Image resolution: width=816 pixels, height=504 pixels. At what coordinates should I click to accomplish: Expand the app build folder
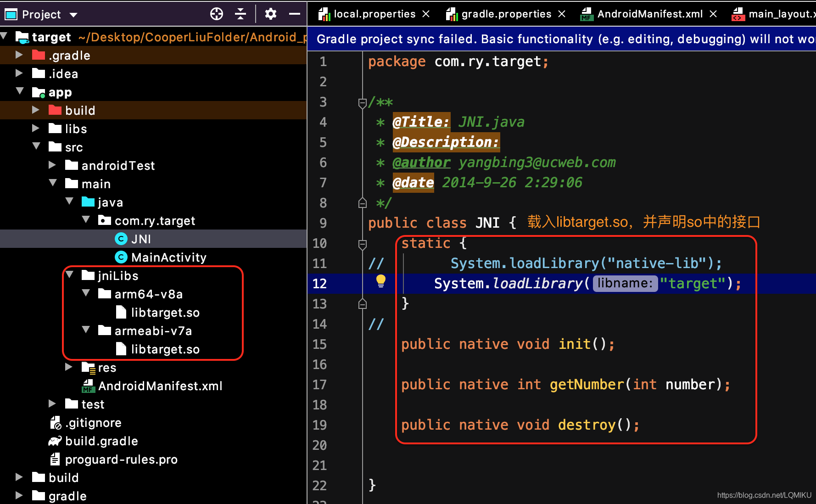click(x=35, y=110)
